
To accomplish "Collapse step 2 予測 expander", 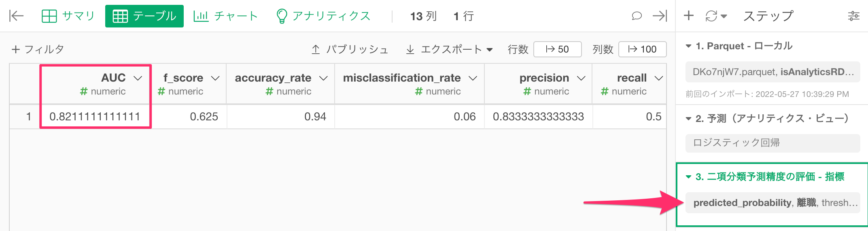I will pyautogui.click(x=688, y=118).
